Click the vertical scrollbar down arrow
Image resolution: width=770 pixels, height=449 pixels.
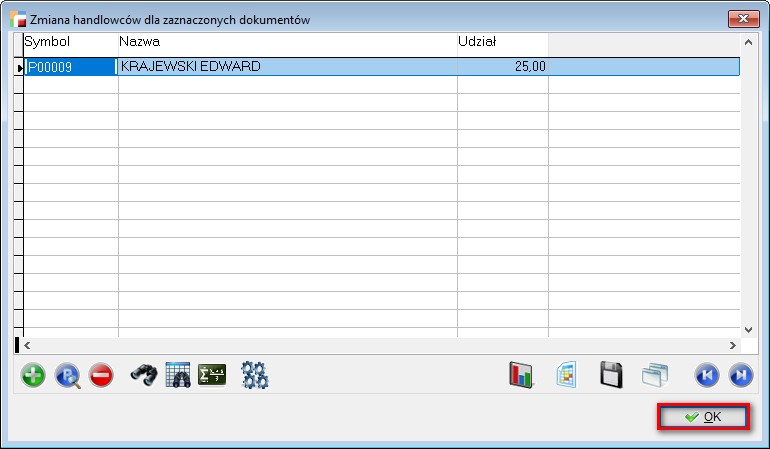[x=748, y=328]
